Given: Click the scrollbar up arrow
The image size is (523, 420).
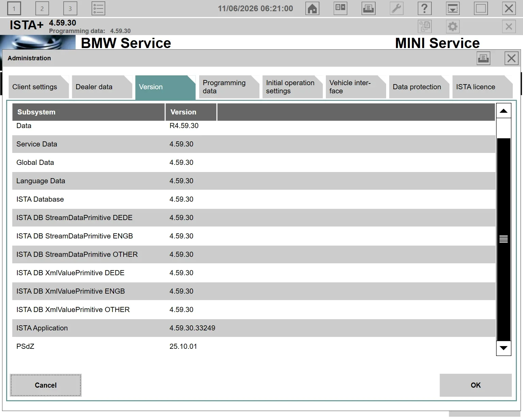Looking at the screenshot, I should click(504, 111).
